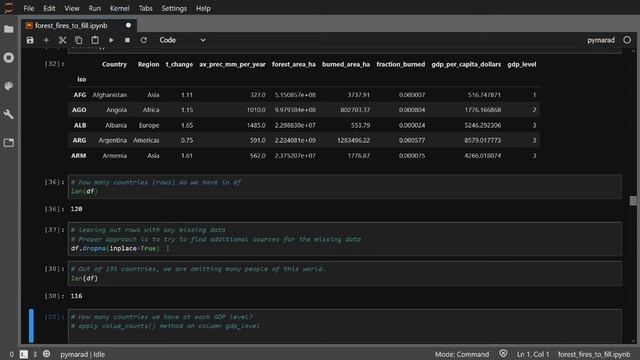Screen dimensions: 640x360
Task: Click the forest_area_ha column header
Action: 293,64
